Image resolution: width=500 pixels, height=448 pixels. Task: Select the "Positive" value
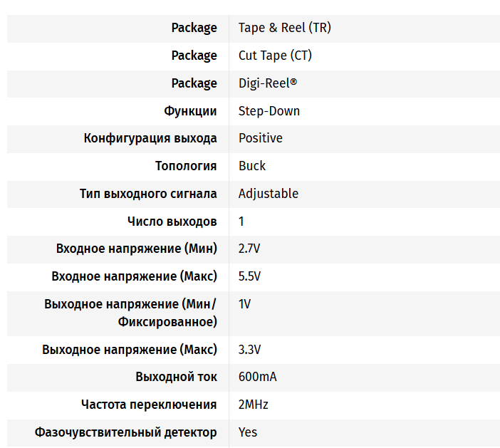[x=261, y=138]
